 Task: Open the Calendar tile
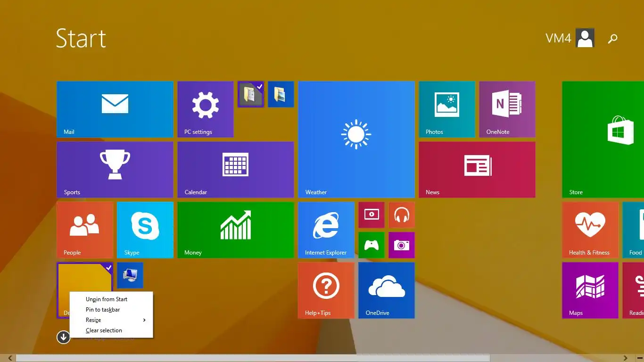pyautogui.click(x=236, y=170)
